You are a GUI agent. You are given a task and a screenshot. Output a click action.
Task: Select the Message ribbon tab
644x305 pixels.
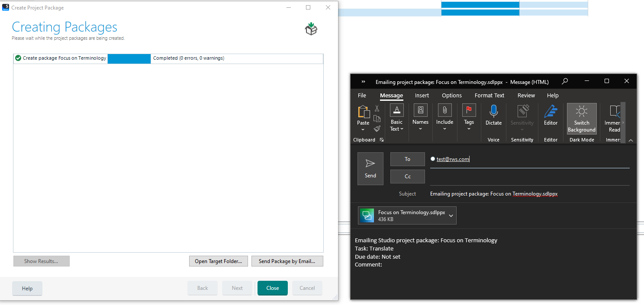click(x=391, y=95)
